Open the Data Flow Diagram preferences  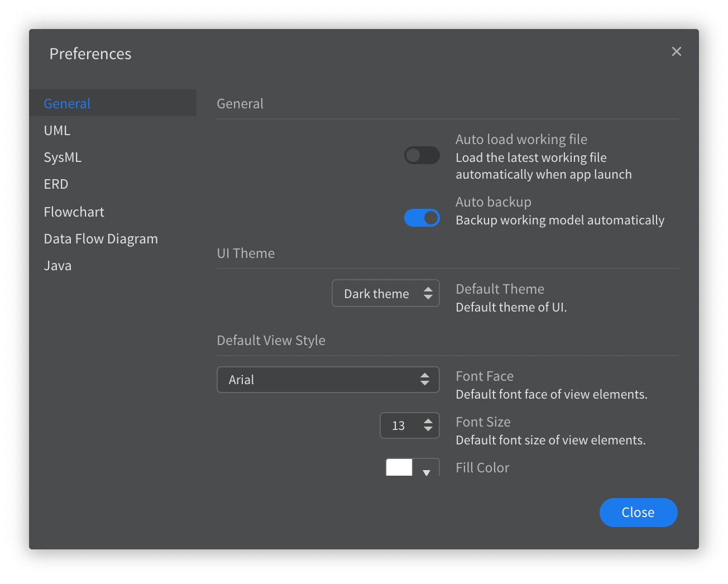coord(100,239)
